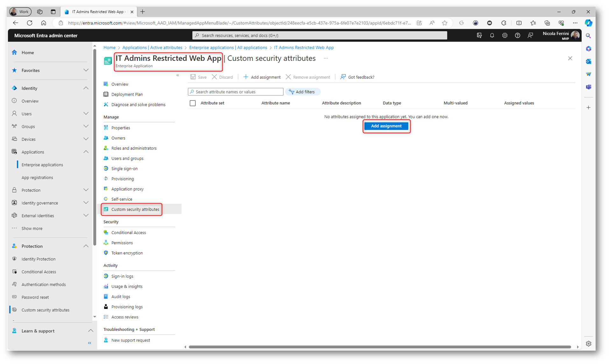Open a new browser tab

pyautogui.click(x=142, y=12)
